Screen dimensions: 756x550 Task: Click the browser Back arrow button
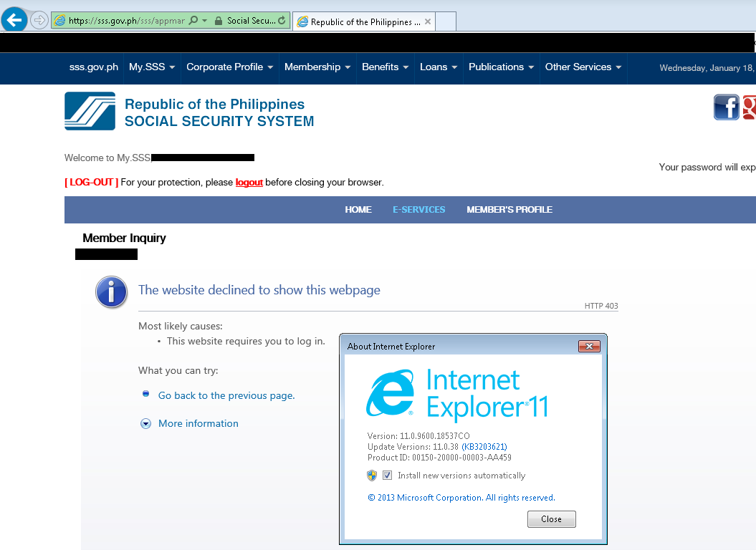(x=14, y=20)
